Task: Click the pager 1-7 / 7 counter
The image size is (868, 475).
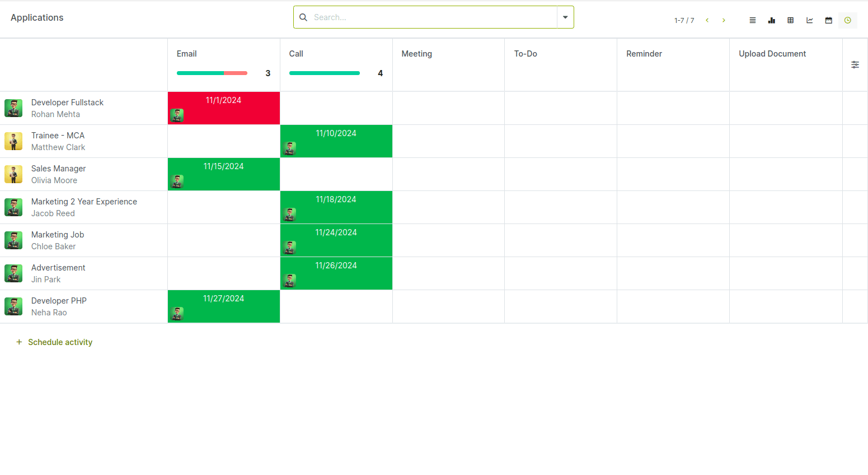Action: click(x=684, y=20)
